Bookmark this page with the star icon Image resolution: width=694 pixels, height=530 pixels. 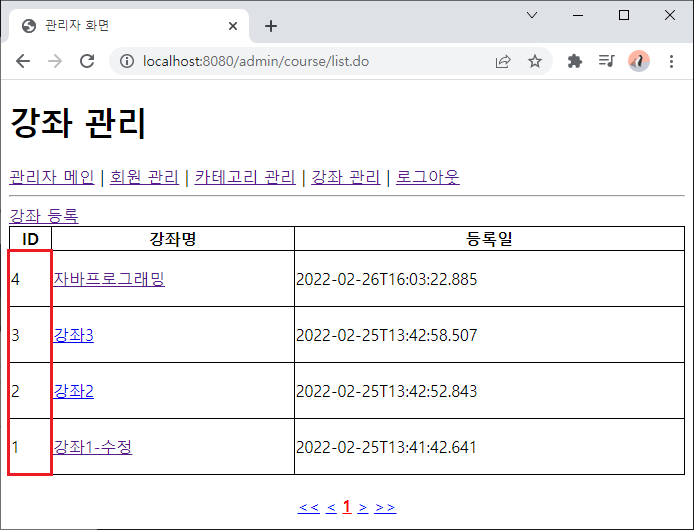pos(535,61)
